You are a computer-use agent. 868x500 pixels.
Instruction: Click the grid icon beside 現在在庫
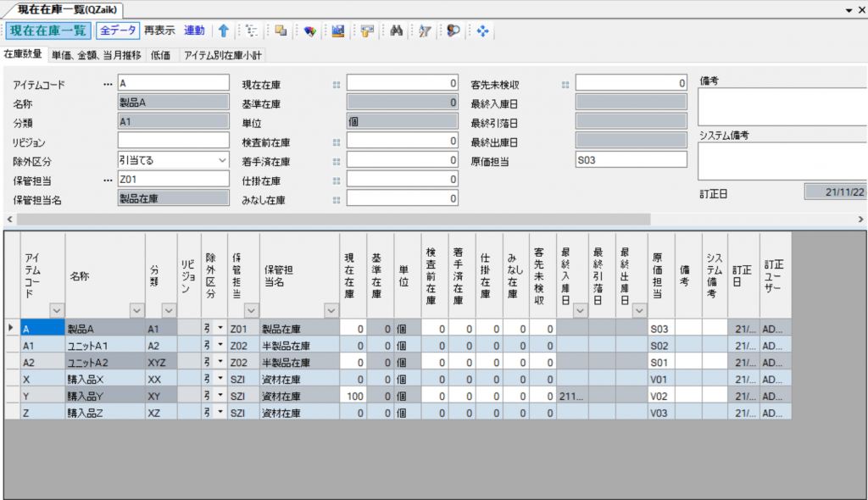point(337,85)
